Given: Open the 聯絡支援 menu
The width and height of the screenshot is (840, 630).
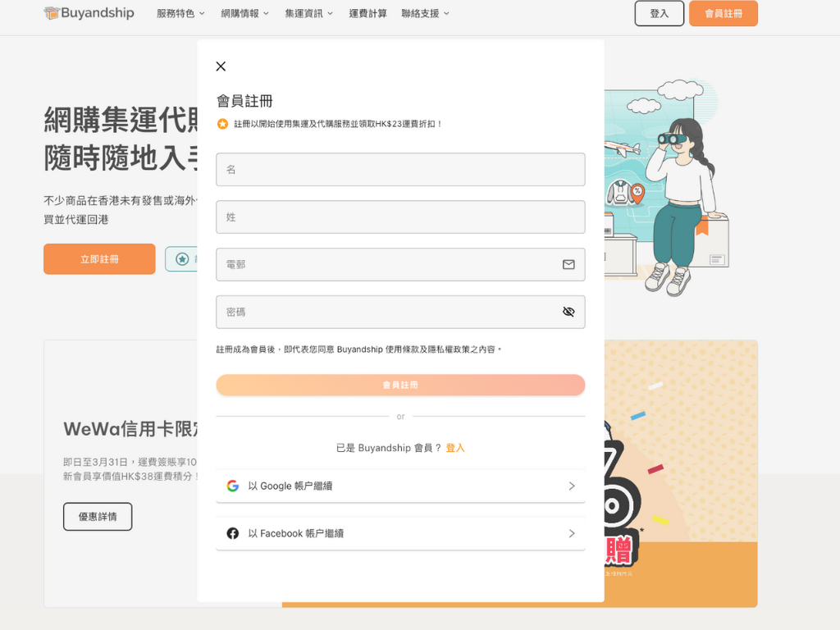Looking at the screenshot, I should click(x=425, y=13).
